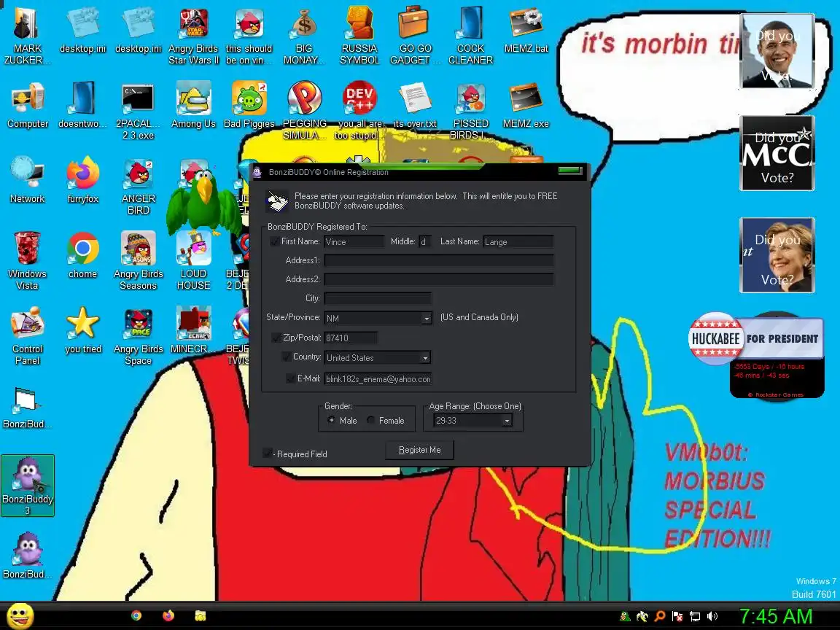Viewport: 840px width, 630px height.
Task: Open the its over.txt file
Action: point(415,106)
